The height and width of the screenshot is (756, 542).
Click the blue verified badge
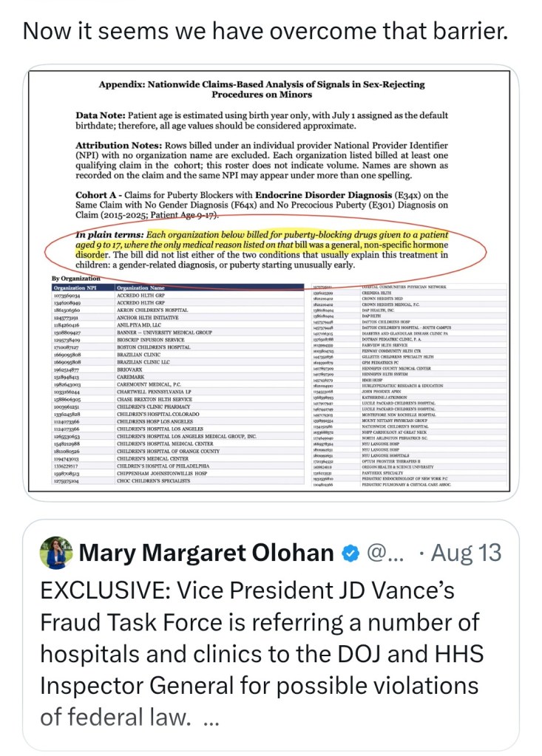[x=350, y=554]
